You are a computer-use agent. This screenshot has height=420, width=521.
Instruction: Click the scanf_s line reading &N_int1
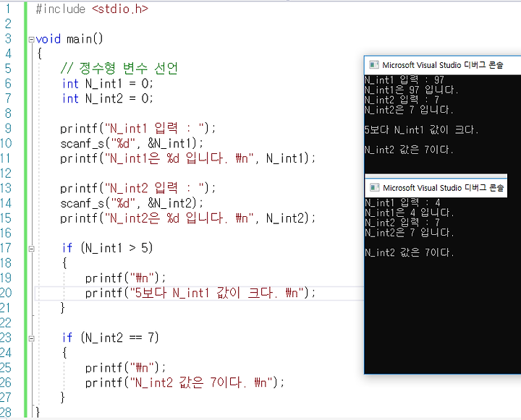point(132,143)
